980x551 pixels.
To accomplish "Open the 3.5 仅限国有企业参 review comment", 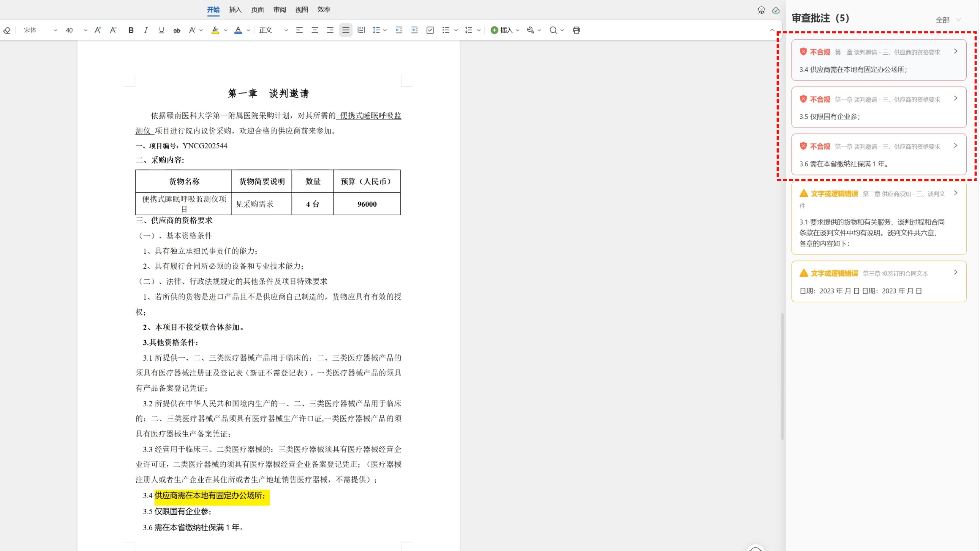I will click(x=878, y=107).
